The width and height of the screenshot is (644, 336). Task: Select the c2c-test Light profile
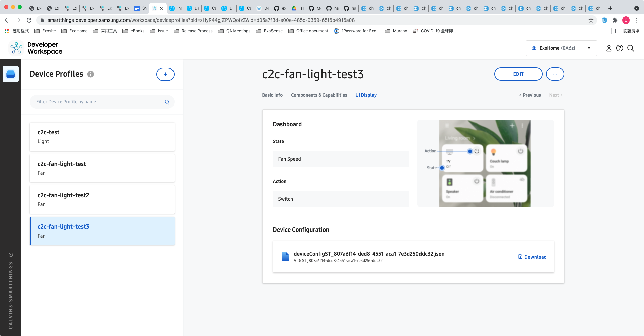[x=102, y=137]
